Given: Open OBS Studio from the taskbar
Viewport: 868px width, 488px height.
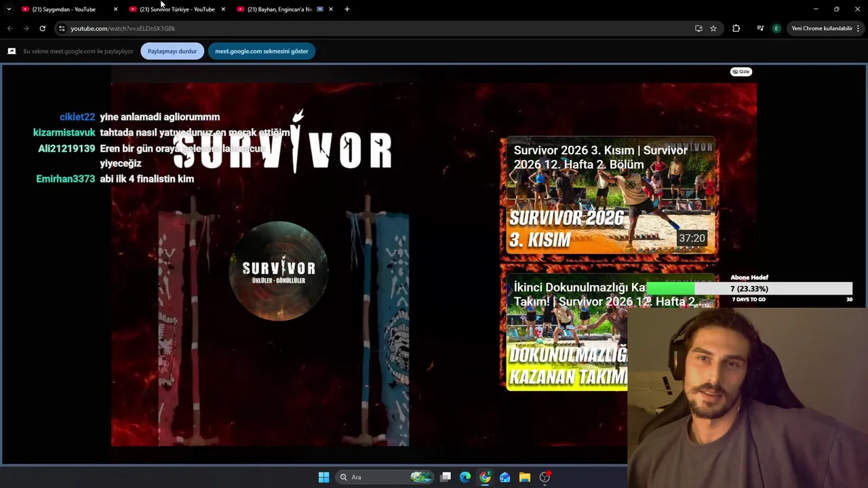Looking at the screenshot, I should coord(545,477).
